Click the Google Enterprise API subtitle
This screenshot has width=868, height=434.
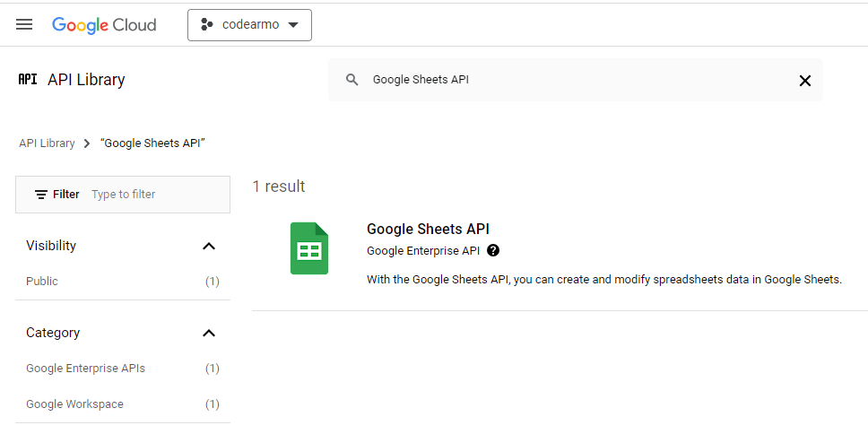click(x=423, y=251)
